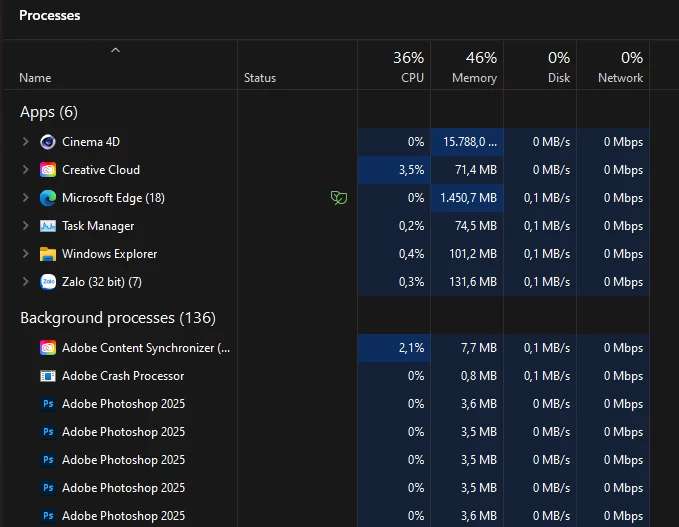Image resolution: width=679 pixels, height=527 pixels.
Task: Select the Cinema 4D row name
Action: (x=91, y=142)
